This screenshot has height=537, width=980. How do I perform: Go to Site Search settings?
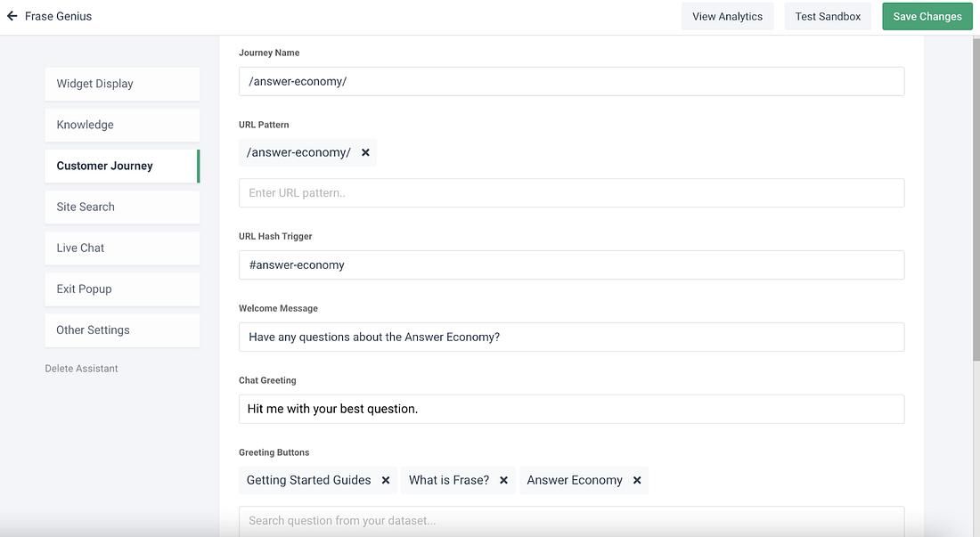point(123,207)
